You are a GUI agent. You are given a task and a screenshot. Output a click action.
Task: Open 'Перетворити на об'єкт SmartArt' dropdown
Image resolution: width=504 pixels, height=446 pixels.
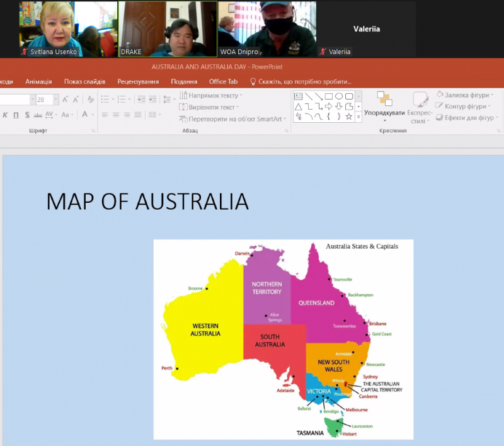point(232,119)
